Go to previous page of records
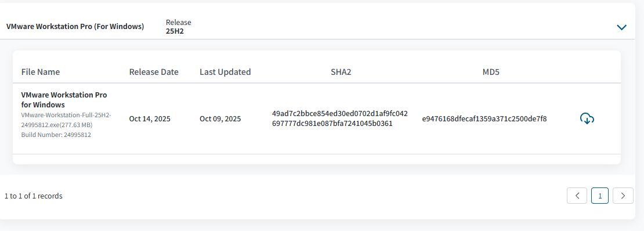The image size is (644, 231). point(577,196)
